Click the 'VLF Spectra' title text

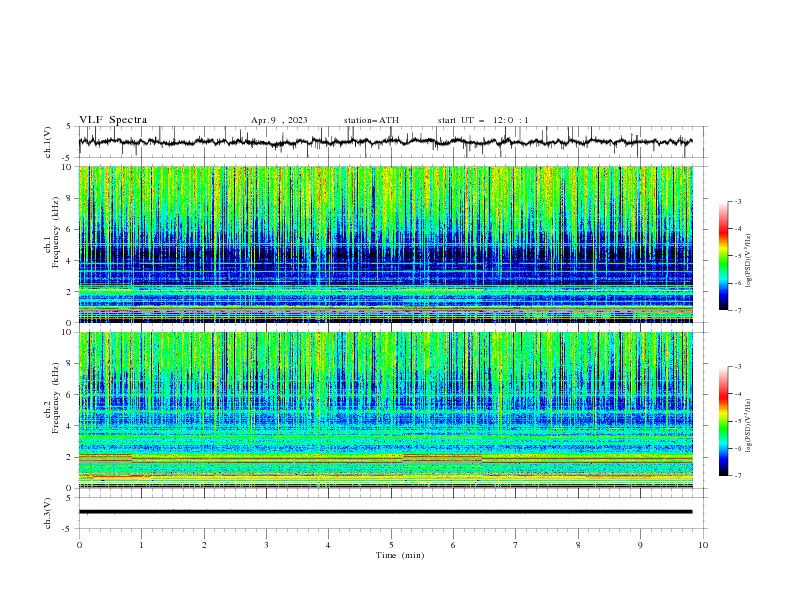coord(113,120)
